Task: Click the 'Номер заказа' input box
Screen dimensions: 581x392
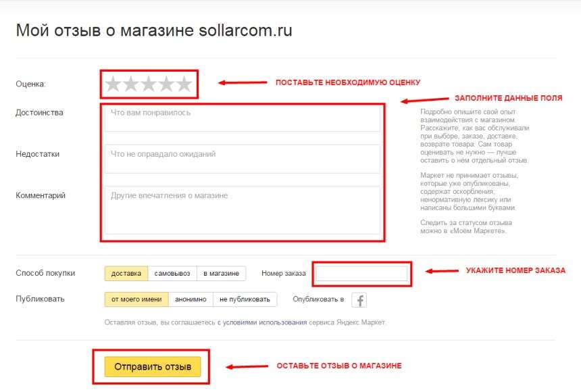Action: 361,274
